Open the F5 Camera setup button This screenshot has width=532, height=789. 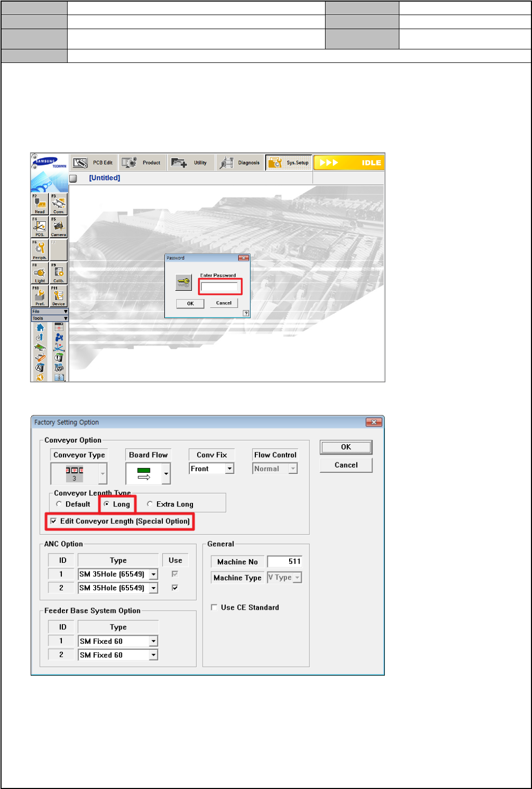pyautogui.click(x=59, y=227)
